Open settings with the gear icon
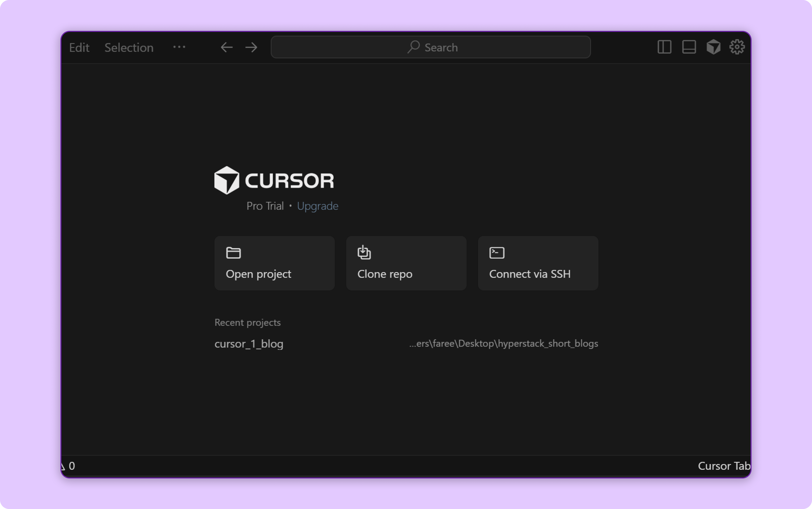This screenshot has width=812, height=509. click(737, 47)
